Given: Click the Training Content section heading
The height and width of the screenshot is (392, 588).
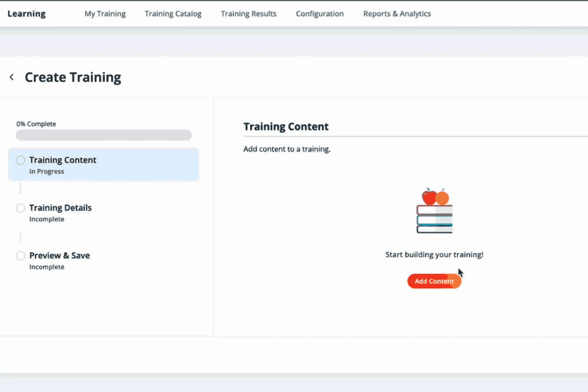Looking at the screenshot, I should pos(286,127).
